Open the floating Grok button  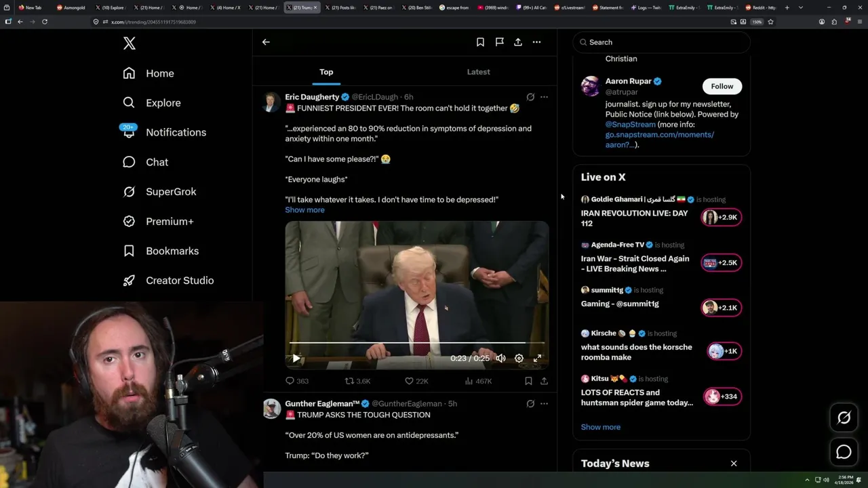tap(844, 418)
